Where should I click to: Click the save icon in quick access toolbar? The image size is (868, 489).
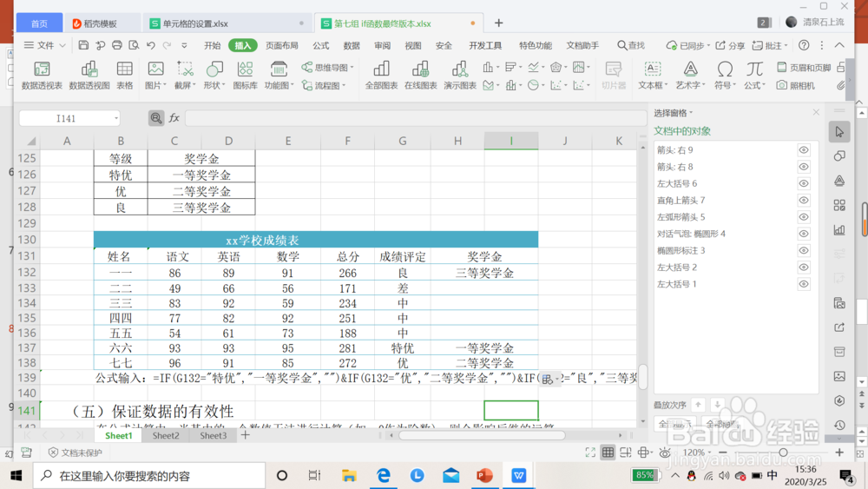[83, 45]
